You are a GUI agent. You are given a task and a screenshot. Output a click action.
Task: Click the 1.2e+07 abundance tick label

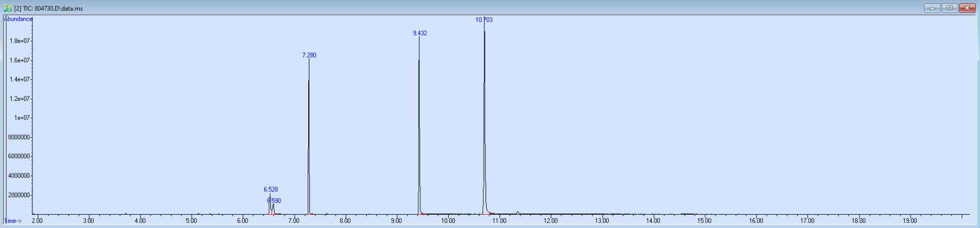20,99
